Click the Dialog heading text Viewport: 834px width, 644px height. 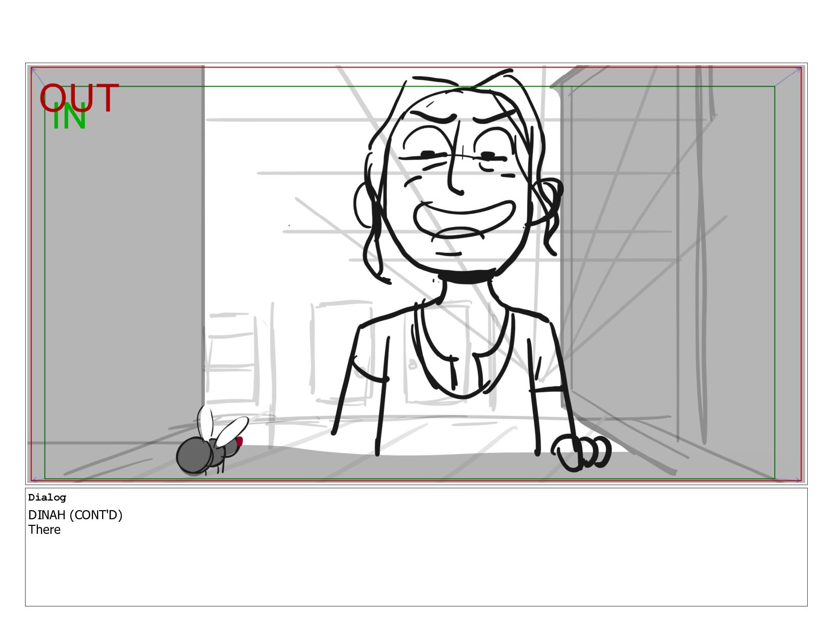coord(47,498)
